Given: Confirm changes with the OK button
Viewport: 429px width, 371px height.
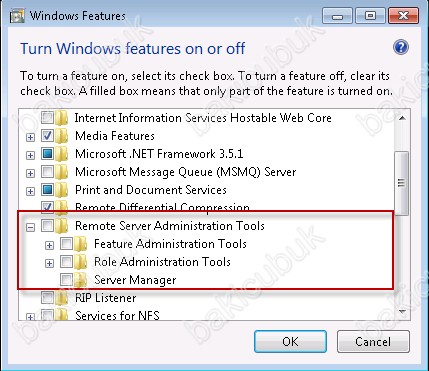Looking at the screenshot, I should pos(290,341).
